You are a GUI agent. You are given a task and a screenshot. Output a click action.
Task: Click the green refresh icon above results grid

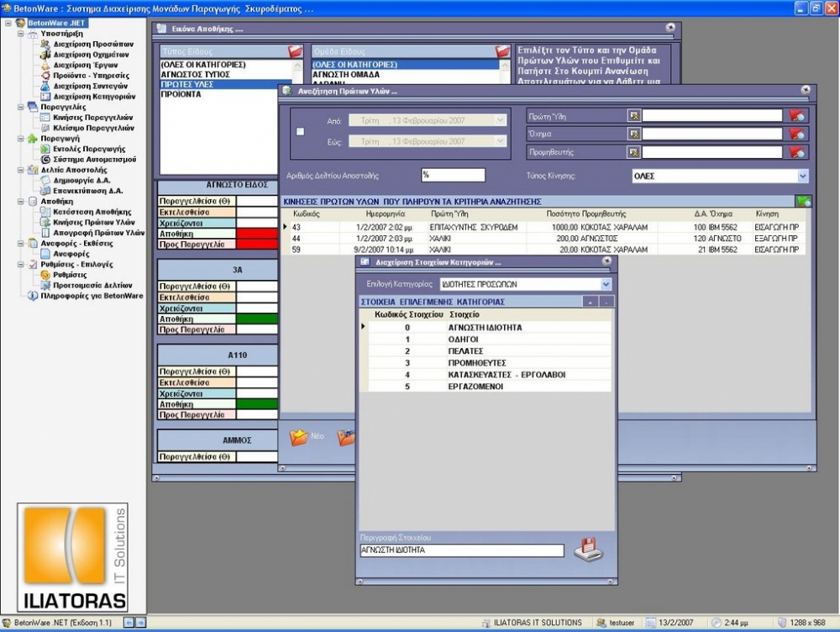point(804,202)
